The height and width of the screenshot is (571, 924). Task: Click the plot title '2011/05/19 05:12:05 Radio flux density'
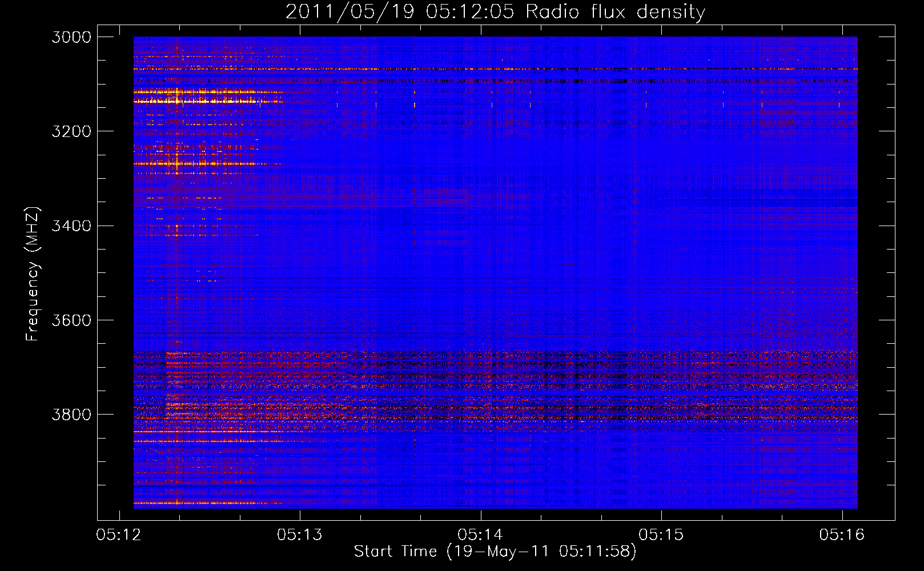pos(495,12)
